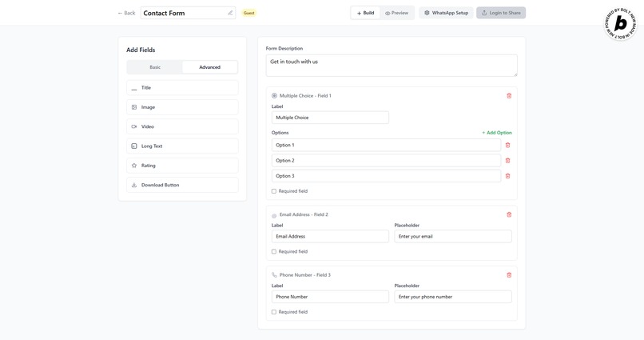Click the Multiple Choice radio icon in field header
644x340 pixels.
(x=274, y=96)
